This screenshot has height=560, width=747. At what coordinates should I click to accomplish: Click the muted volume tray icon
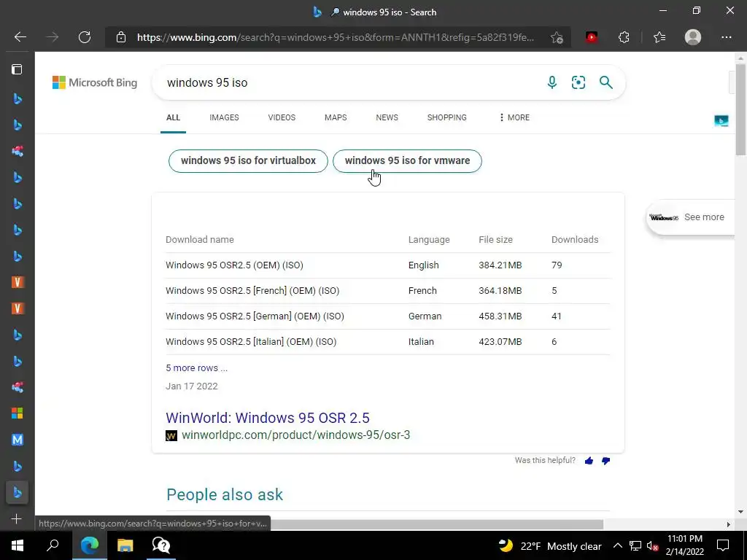click(x=652, y=546)
